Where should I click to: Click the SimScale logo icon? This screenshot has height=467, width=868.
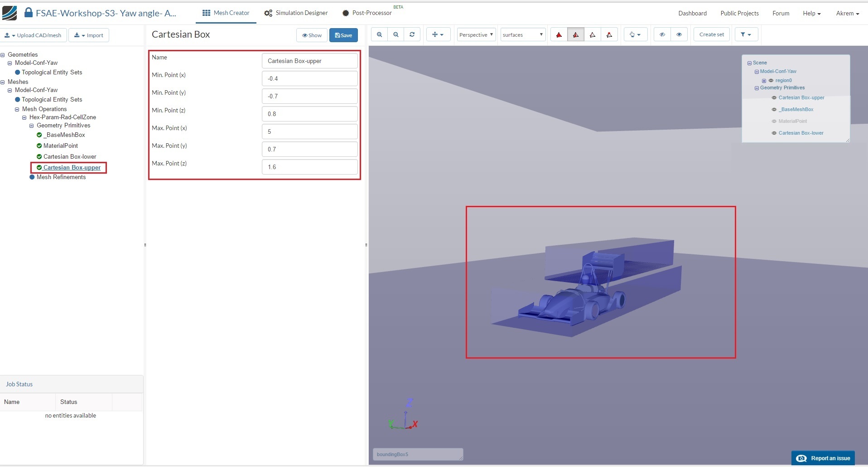[10, 13]
